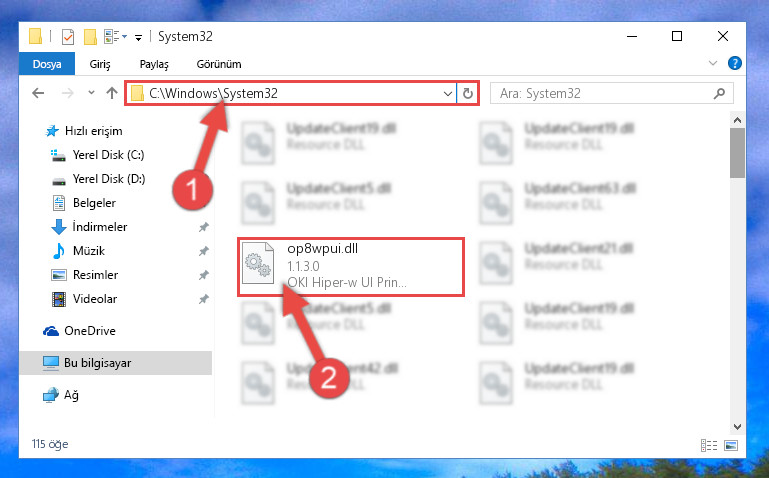The image size is (769, 478).
Task: Select Yerel Disk (D:) in sidebar
Action: 108,179
